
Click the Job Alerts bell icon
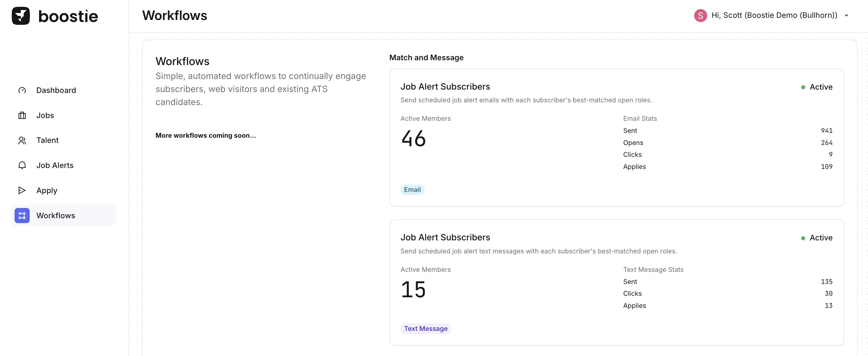point(22,165)
